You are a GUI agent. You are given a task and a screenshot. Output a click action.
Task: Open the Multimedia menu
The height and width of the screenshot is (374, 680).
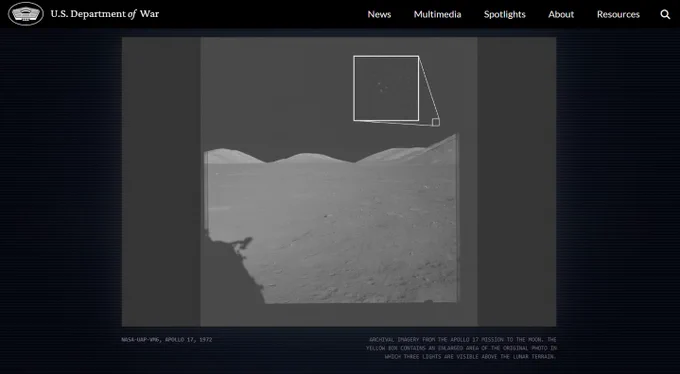click(x=437, y=14)
